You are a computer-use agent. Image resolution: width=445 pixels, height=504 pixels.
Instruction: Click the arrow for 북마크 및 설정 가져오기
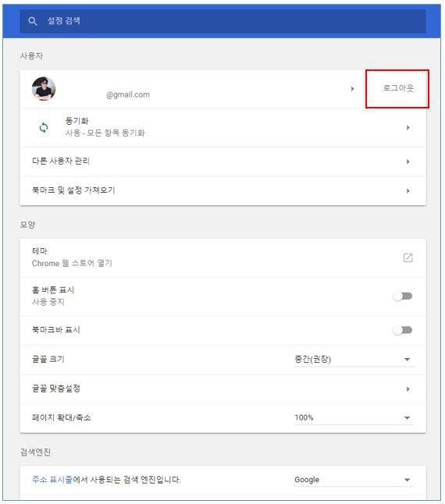408,190
